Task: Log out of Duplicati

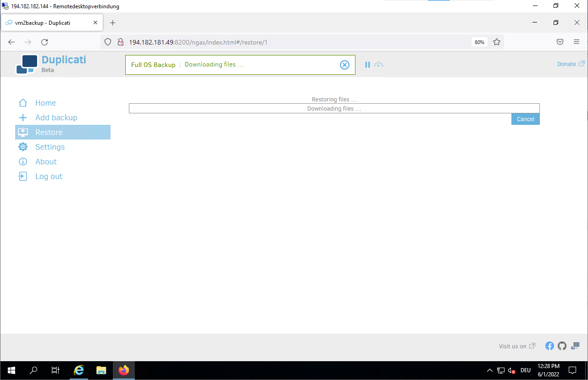Action: click(49, 176)
